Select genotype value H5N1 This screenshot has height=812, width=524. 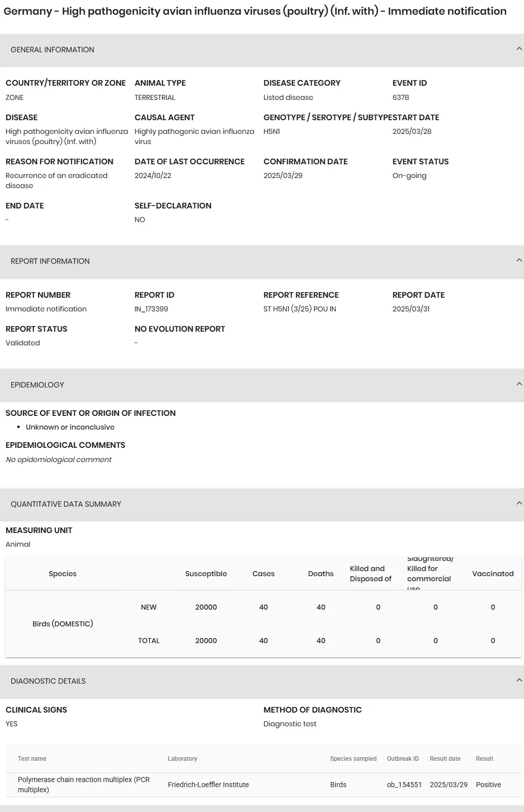272,131
